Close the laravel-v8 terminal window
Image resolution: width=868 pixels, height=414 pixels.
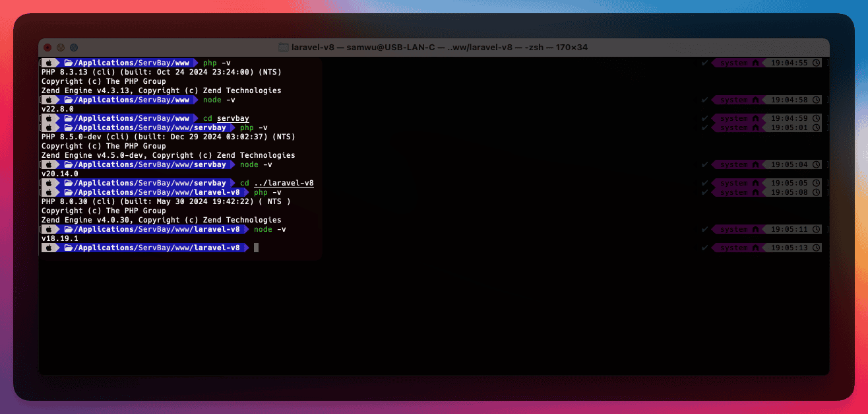[x=47, y=48]
